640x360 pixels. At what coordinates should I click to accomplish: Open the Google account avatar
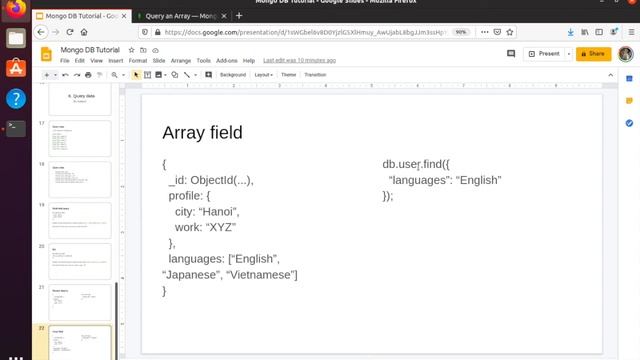(626, 54)
